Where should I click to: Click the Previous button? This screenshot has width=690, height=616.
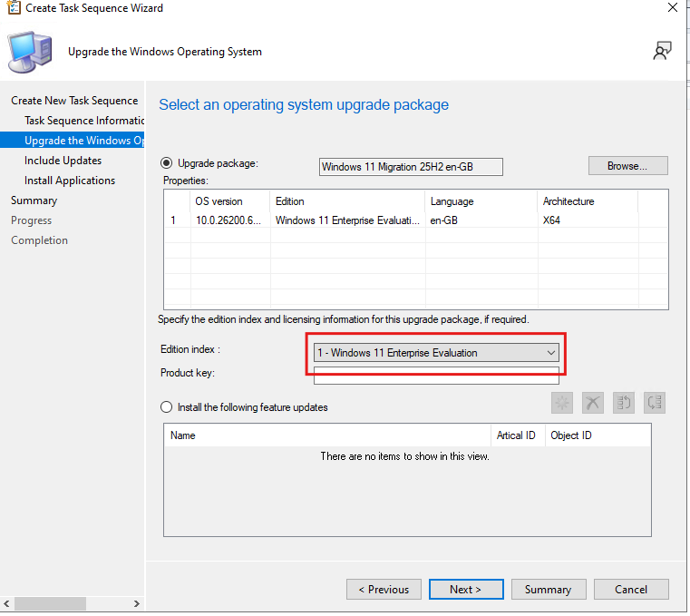point(384,590)
